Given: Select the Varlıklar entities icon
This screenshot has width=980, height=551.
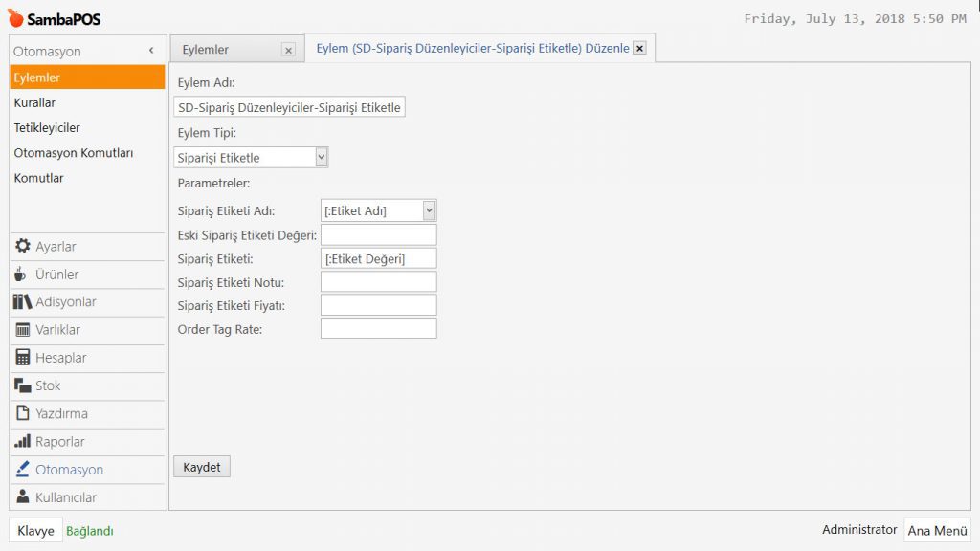Looking at the screenshot, I should [x=23, y=330].
